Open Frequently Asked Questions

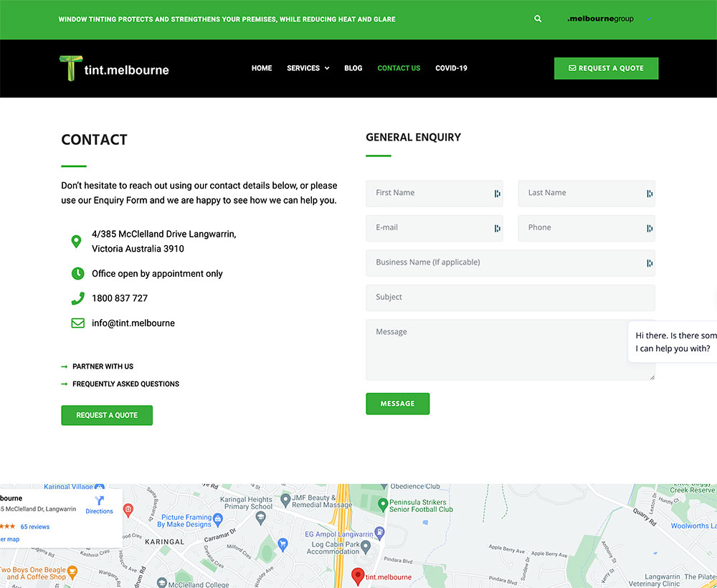125,384
